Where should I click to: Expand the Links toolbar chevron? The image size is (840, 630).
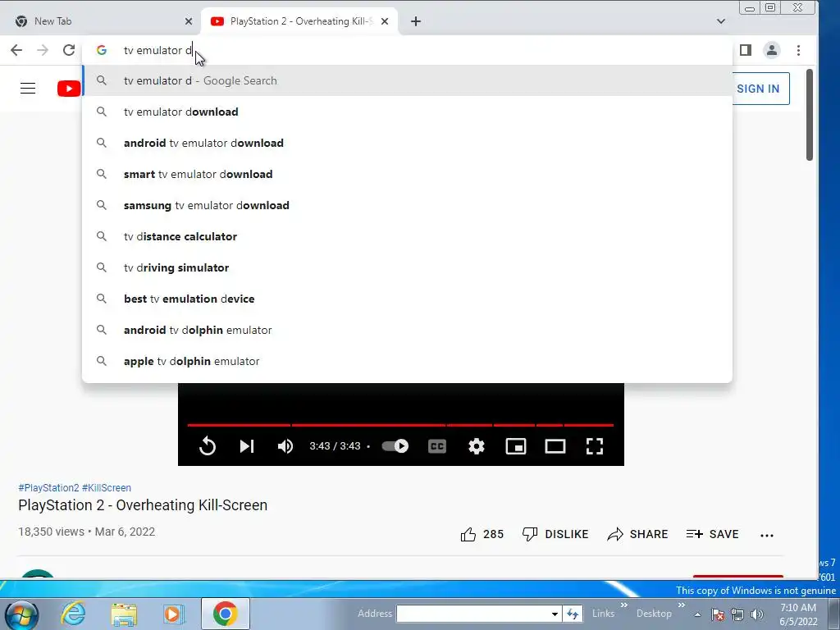click(x=624, y=605)
